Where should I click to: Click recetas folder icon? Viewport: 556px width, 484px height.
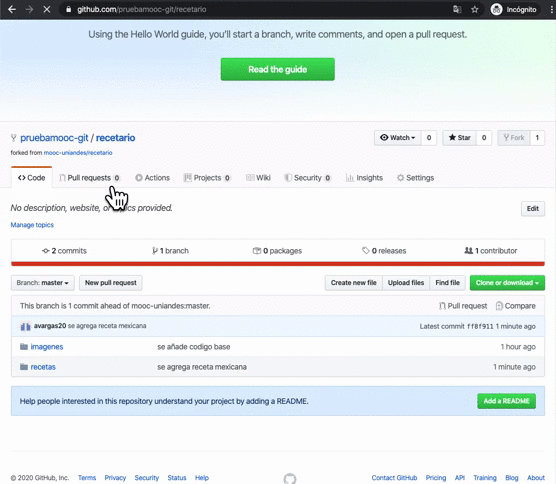point(24,367)
